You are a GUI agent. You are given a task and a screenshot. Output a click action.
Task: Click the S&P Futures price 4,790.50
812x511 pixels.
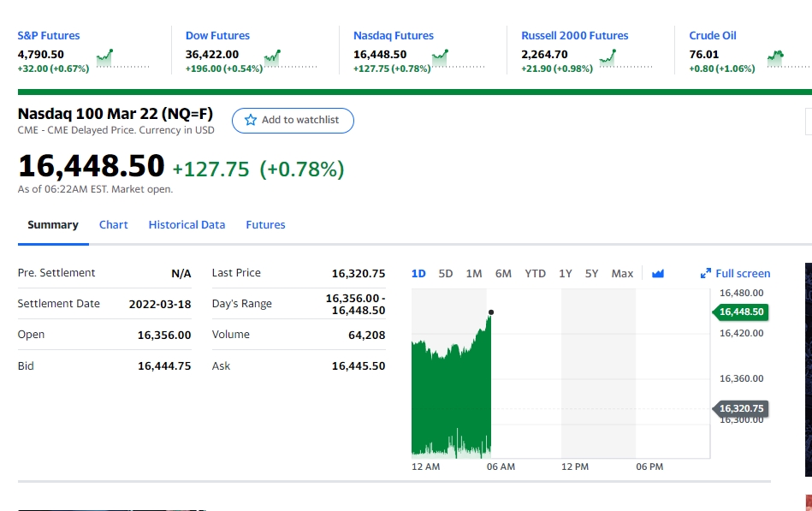[x=41, y=55]
